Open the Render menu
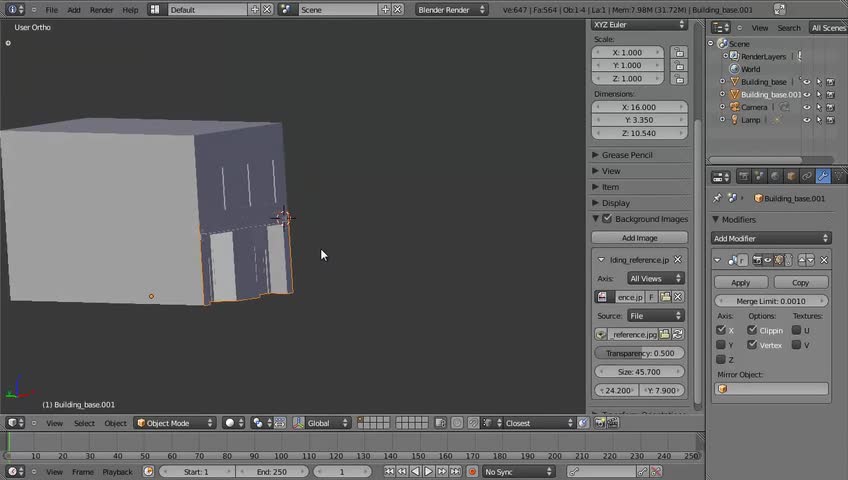 click(x=101, y=10)
